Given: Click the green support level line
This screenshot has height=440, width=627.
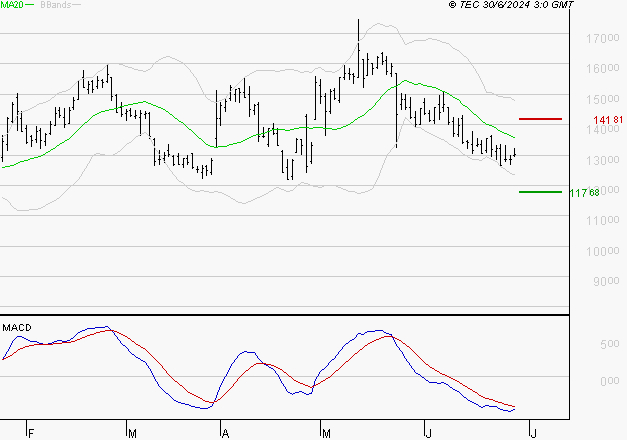Looking at the screenshot, I should 540,192.
